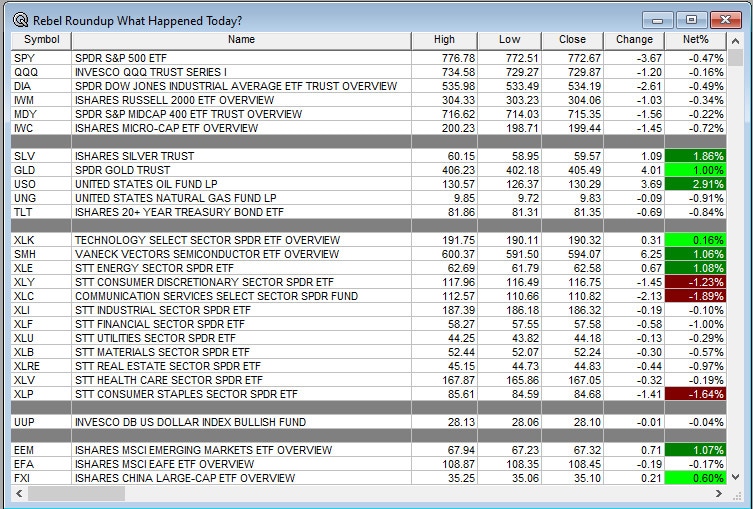The image size is (753, 509).
Task: Click the 0.60% Net% cell for FXI
Action: [x=695, y=478]
